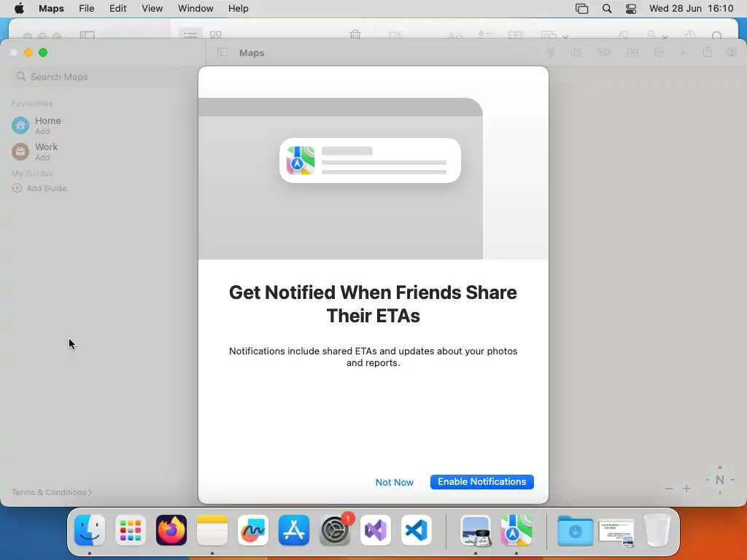Screen dimensions: 747x560
Task: Zoom out with the minus map control
Action: coord(669,489)
